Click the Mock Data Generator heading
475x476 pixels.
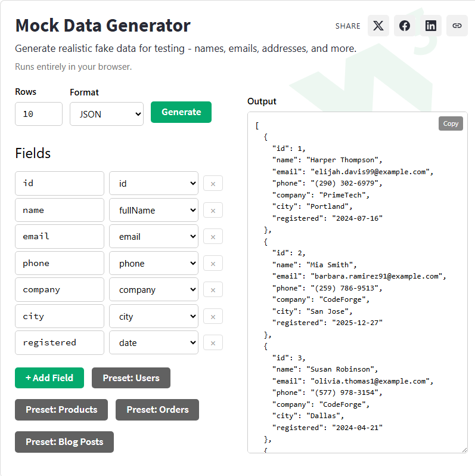pyautogui.click(x=103, y=26)
